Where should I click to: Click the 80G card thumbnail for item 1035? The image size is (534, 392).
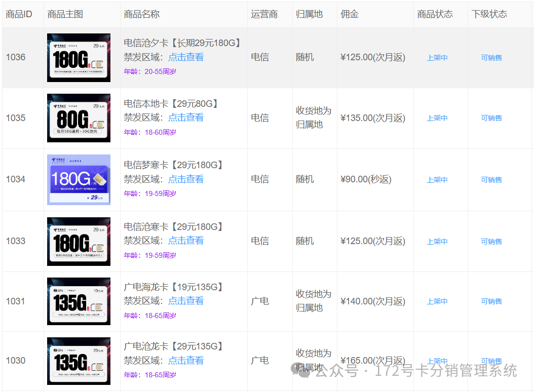point(79,118)
